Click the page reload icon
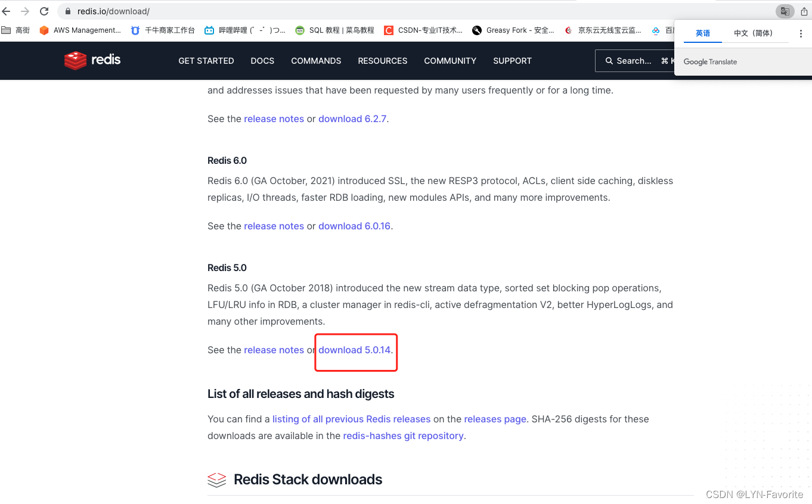 point(44,11)
